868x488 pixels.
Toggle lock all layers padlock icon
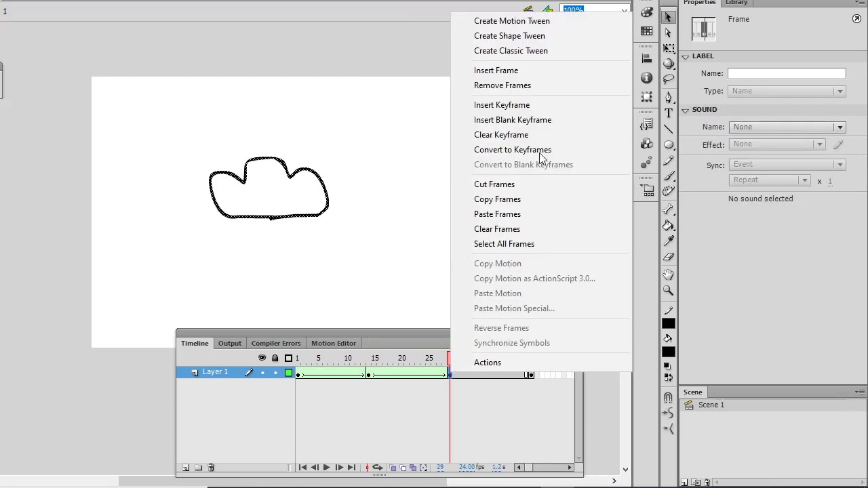(275, 358)
